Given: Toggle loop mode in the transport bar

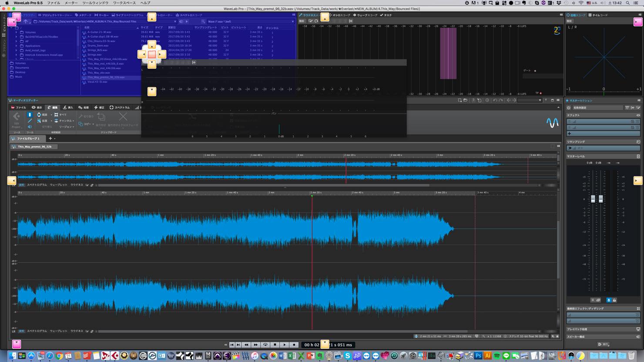Looking at the screenshot, I should point(265,345).
